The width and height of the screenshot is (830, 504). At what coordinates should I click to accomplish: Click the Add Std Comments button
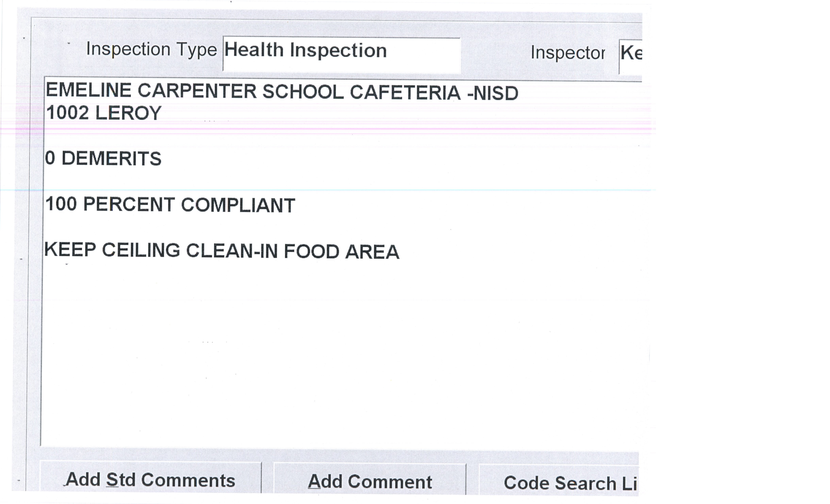(151, 480)
